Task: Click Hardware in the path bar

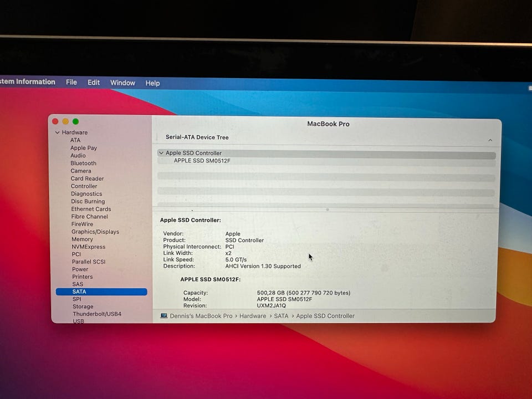Action: [253, 316]
